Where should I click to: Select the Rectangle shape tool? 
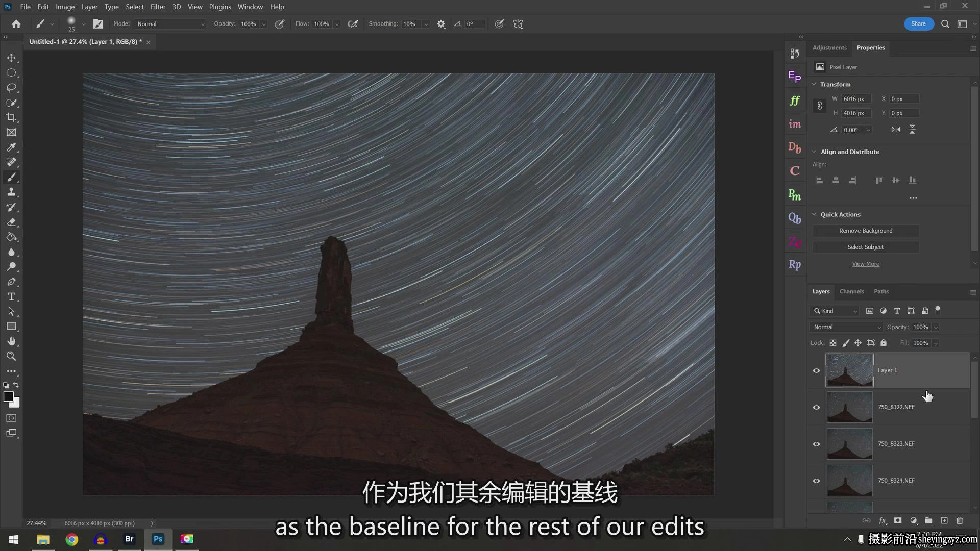pos(11,326)
